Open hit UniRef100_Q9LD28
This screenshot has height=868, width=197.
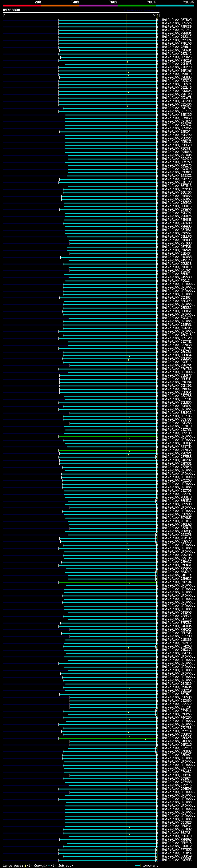coord(176,64)
